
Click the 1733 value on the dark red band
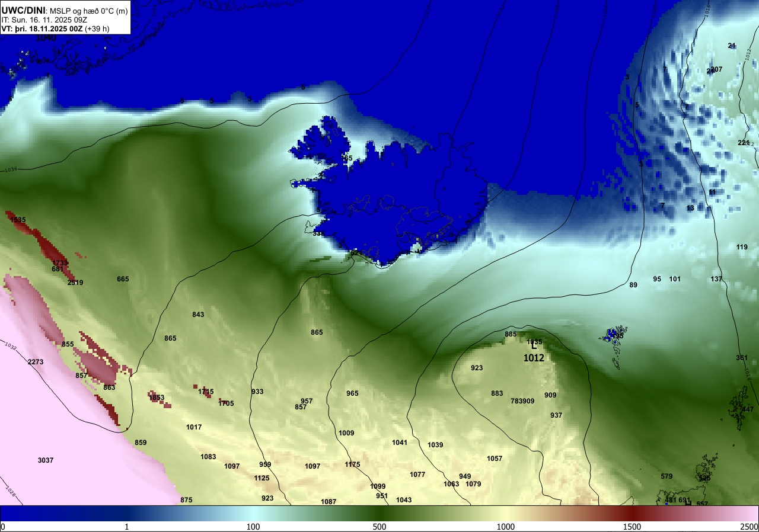[60, 262]
